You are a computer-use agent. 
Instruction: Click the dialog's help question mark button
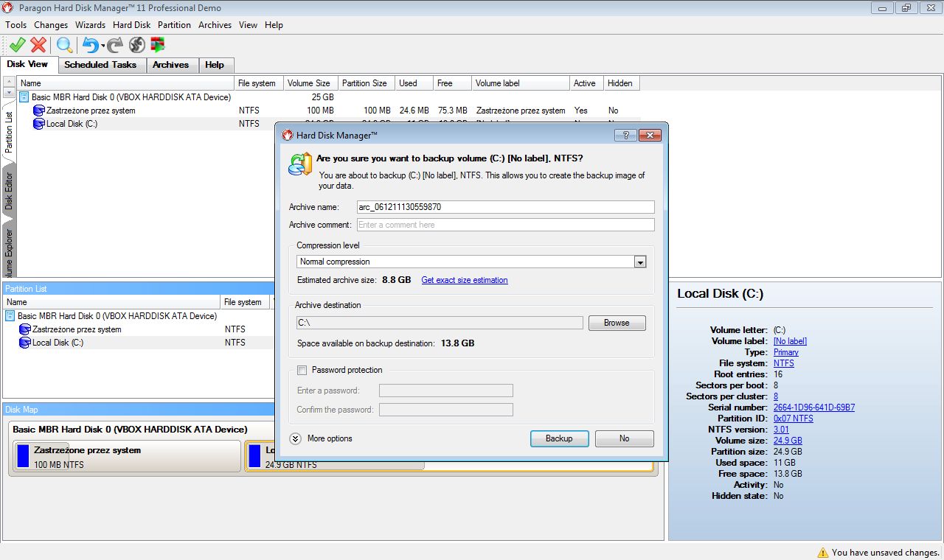pyautogui.click(x=625, y=135)
